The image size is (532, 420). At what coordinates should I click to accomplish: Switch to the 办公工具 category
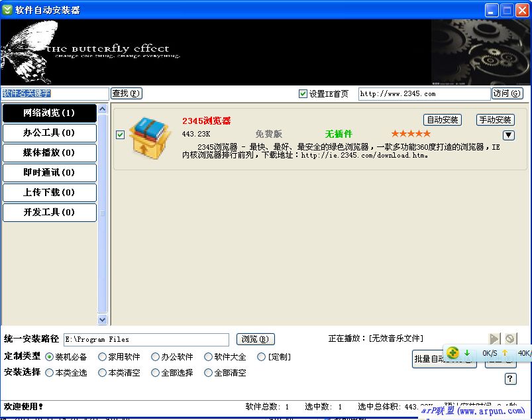(49, 133)
